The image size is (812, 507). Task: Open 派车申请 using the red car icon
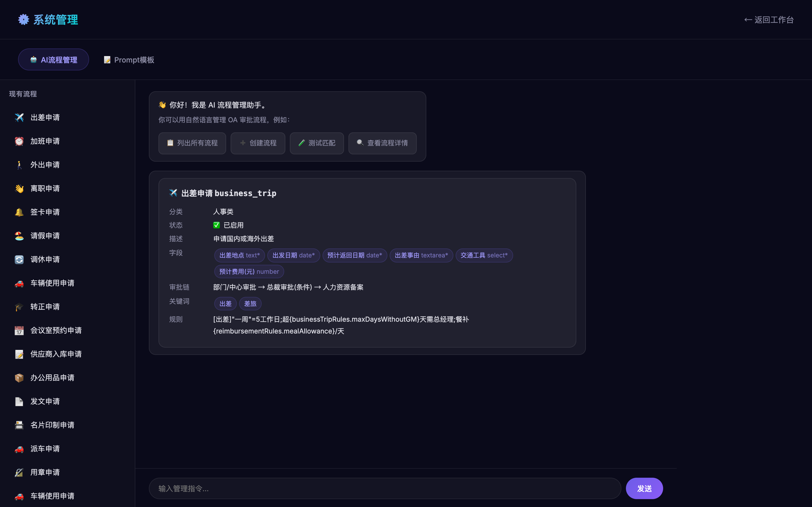pyautogui.click(x=19, y=449)
